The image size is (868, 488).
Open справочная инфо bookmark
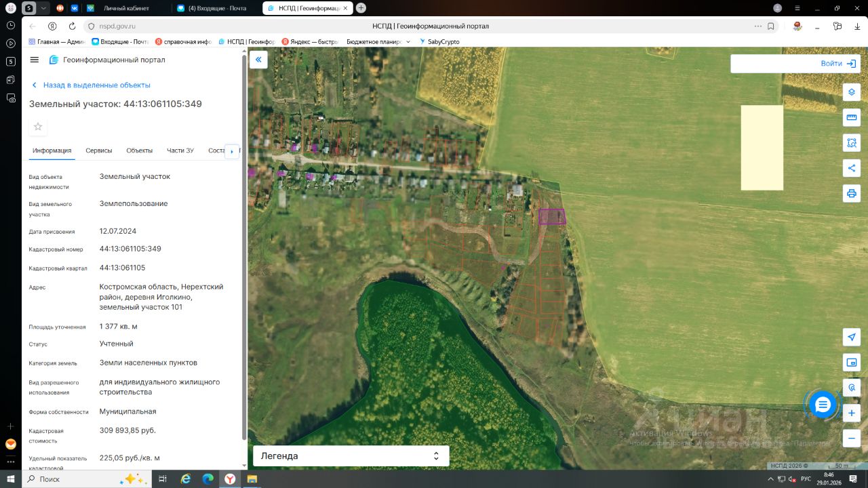(183, 41)
